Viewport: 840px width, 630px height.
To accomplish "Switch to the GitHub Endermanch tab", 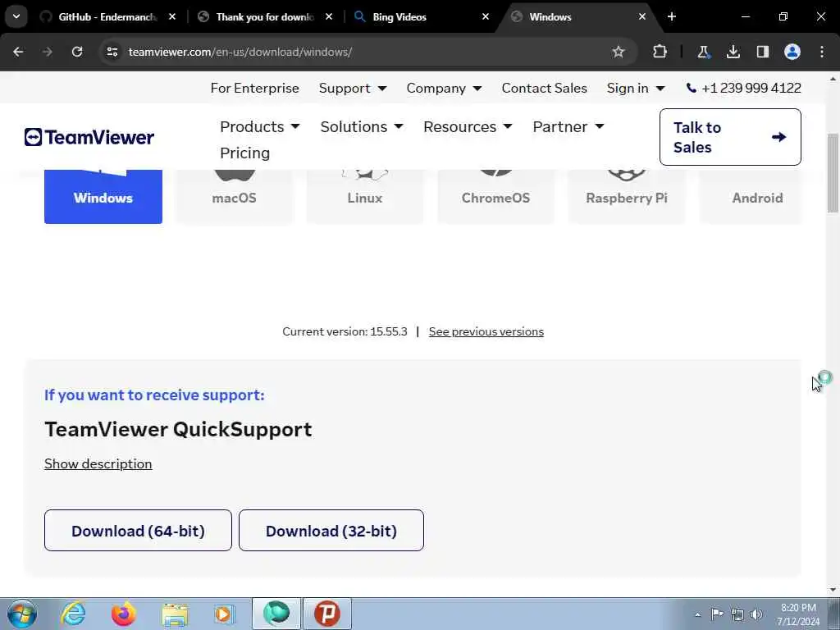I will point(107,16).
